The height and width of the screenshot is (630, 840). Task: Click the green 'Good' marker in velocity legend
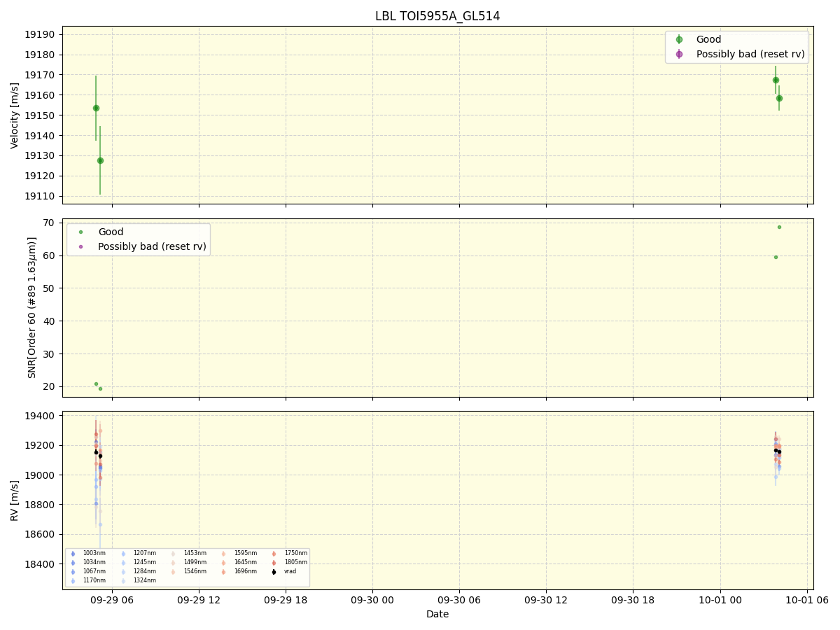(x=679, y=40)
